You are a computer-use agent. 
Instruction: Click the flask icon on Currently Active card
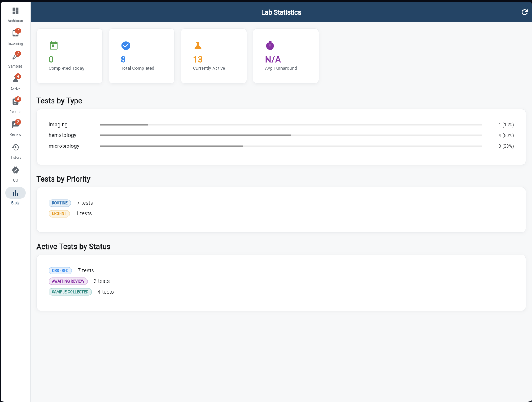(x=198, y=45)
